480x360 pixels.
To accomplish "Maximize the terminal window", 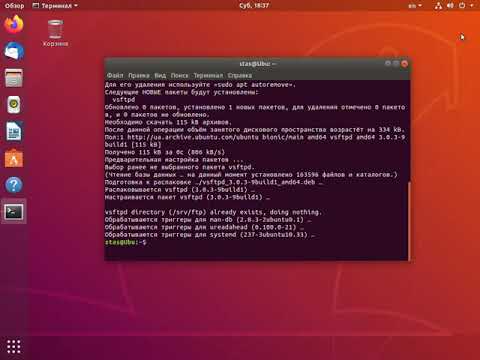I will point(396,63).
